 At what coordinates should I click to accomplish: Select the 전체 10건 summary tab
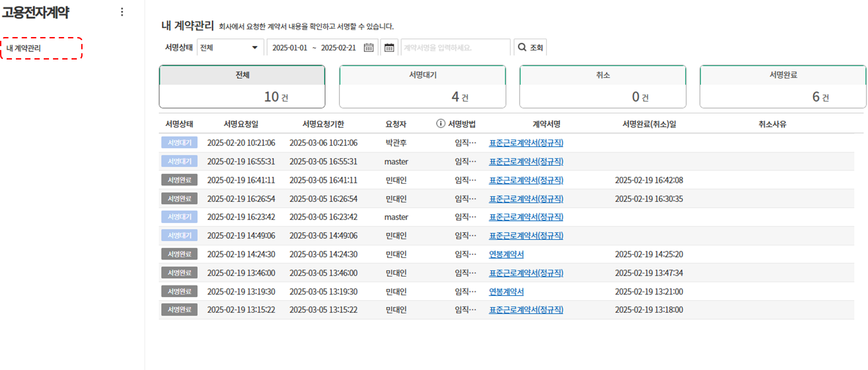(242, 86)
